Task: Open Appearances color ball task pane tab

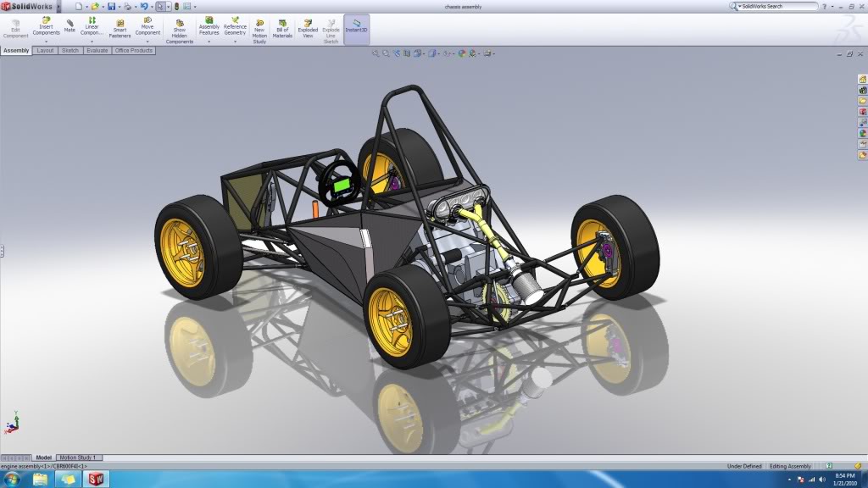Action: (862, 133)
